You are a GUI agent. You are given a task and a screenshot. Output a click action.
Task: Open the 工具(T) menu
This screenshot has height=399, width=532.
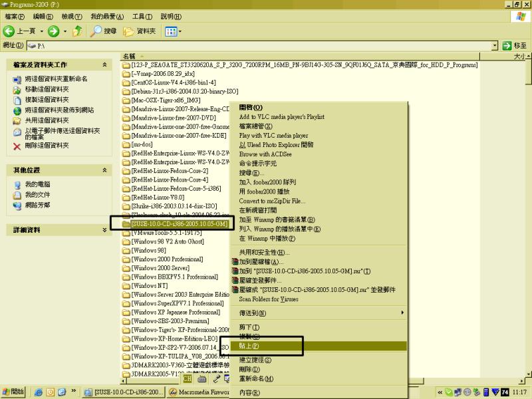(142, 16)
